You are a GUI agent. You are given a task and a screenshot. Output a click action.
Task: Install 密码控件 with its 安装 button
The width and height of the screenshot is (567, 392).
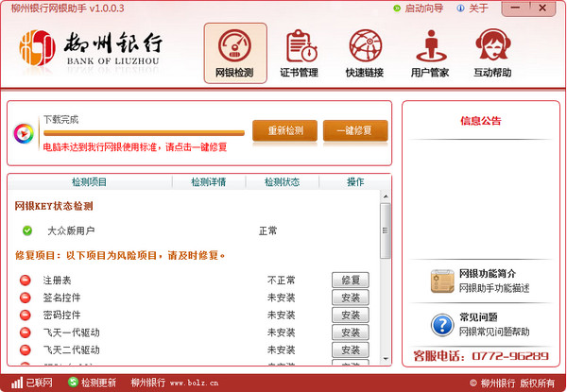pyautogui.click(x=351, y=315)
